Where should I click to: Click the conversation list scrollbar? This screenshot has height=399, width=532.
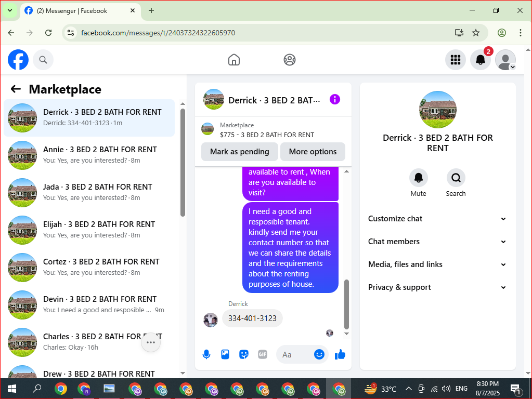point(183,163)
